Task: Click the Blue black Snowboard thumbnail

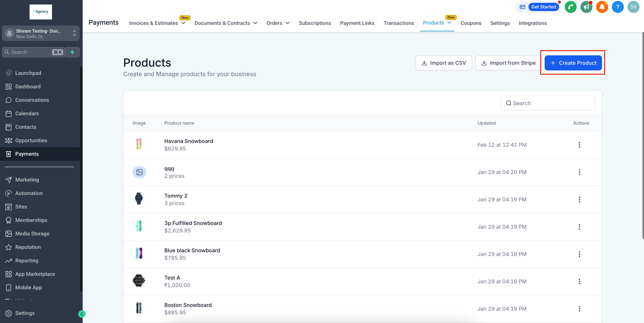Action: (139, 253)
